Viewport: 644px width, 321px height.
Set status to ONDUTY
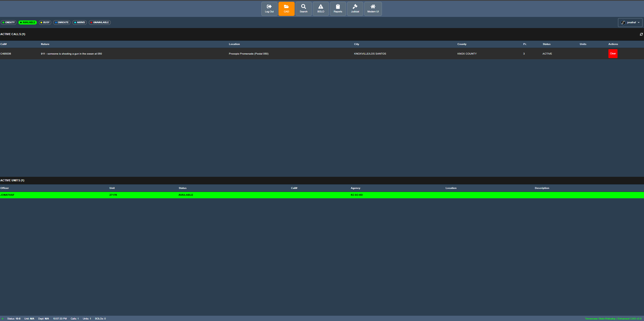coord(9,22)
